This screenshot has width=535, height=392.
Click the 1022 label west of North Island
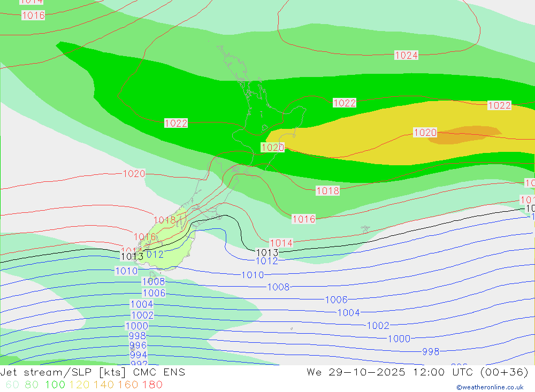tap(176, 123)
